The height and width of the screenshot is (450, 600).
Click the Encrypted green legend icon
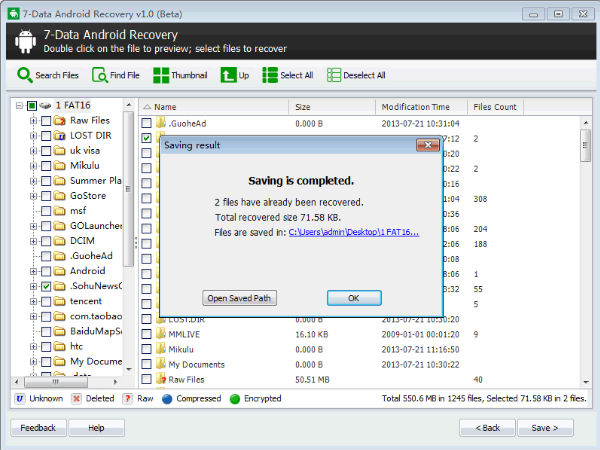(235, 399)
